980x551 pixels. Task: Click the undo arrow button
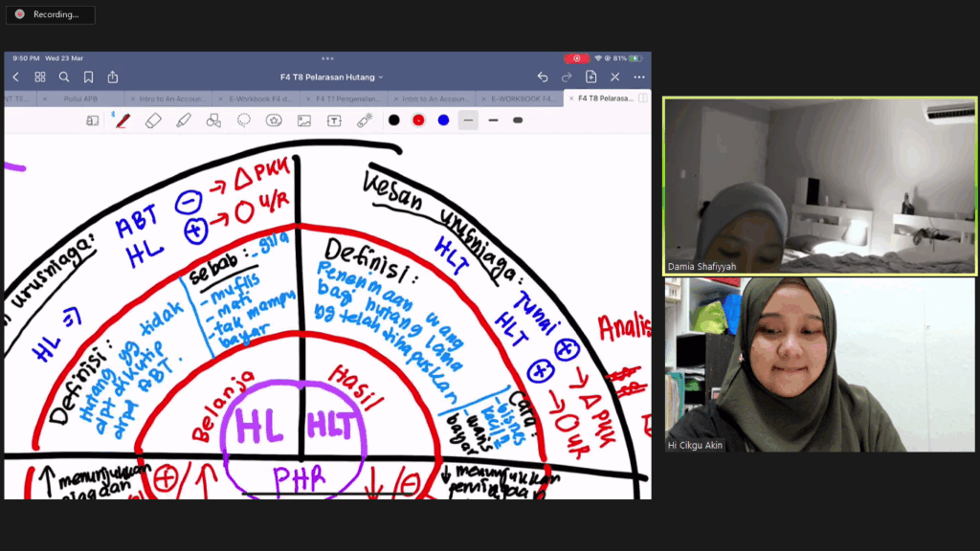[x=543, y=77]
